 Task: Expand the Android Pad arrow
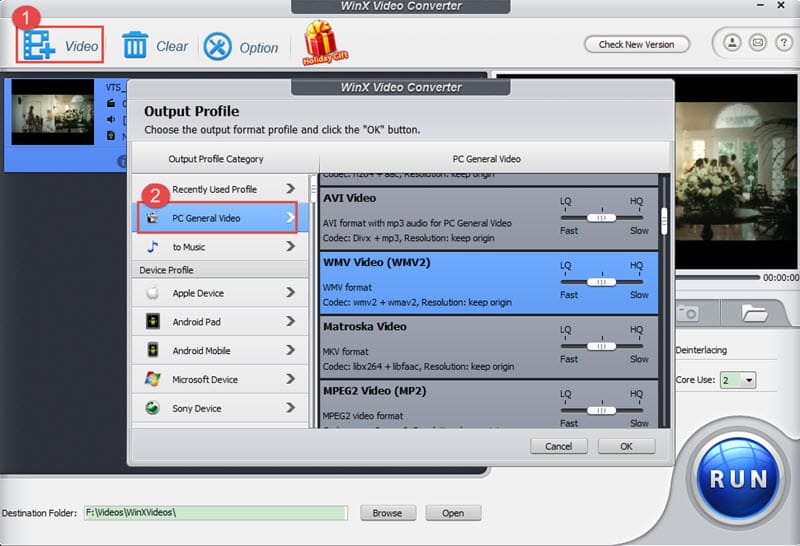291,321
